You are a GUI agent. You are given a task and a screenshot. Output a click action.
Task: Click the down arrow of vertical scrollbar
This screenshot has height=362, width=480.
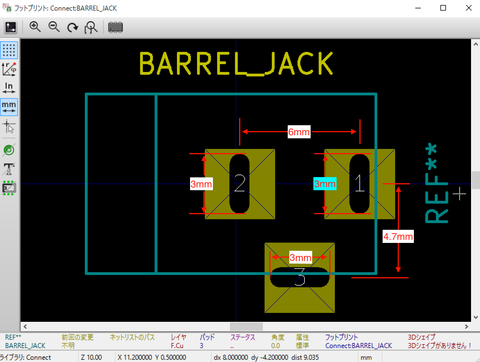[476, 317]
